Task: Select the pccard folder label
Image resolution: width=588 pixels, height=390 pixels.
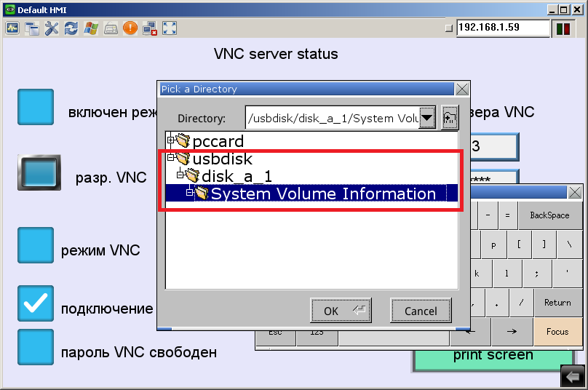Action: coord(218,141)
